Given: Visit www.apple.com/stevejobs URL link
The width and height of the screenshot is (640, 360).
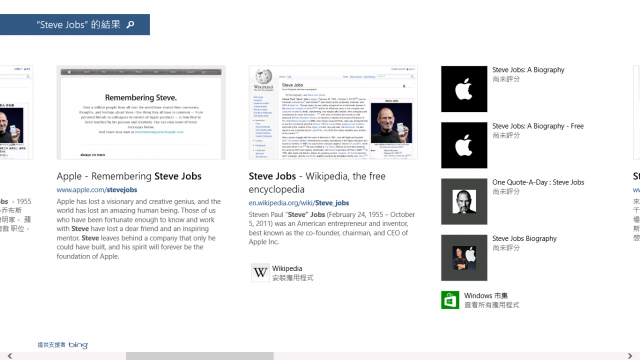Looking at the screenshot, I should pos(97,190).
